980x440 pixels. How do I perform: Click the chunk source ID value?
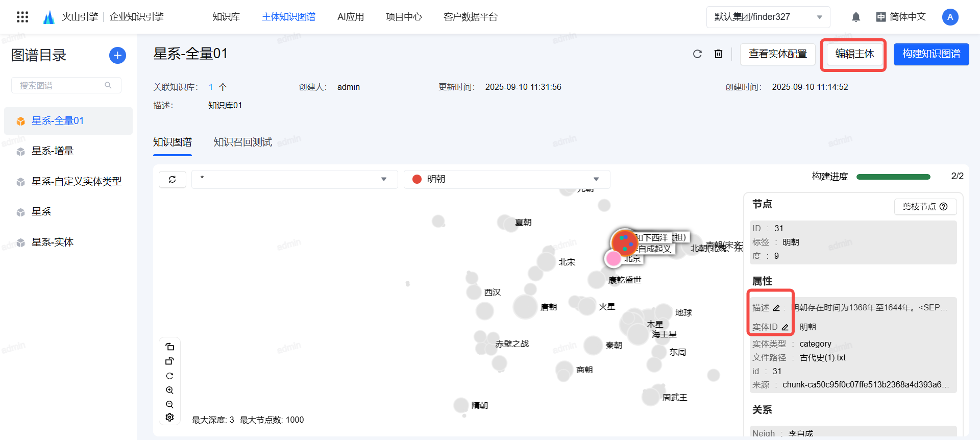pyautogui.click(x=866, y=385)
